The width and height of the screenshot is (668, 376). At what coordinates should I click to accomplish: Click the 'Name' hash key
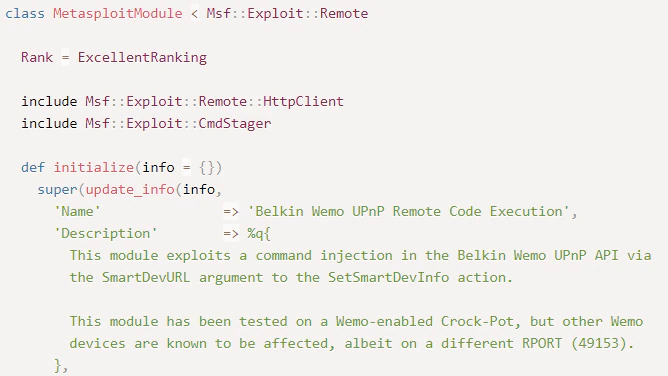tap(77, 212)
